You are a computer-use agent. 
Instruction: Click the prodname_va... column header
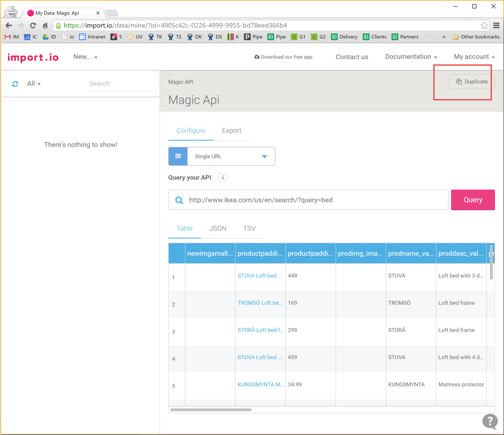click(411, 253)
